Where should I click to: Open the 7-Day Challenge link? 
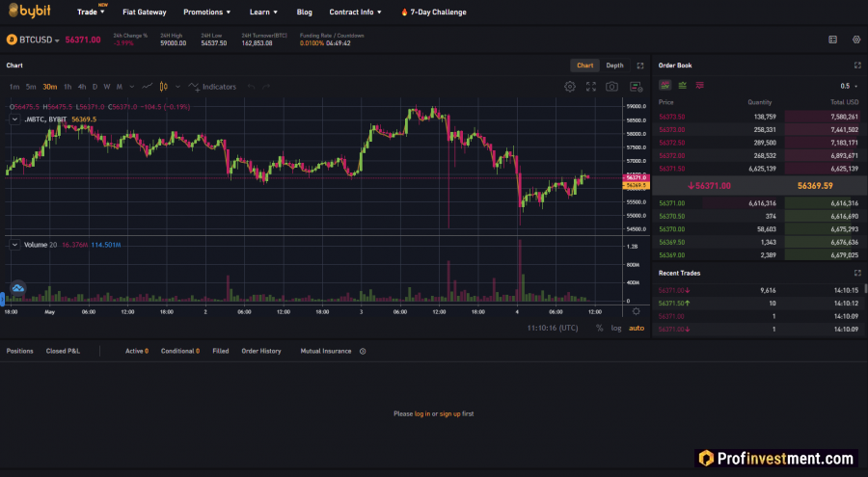pos(433,12)
